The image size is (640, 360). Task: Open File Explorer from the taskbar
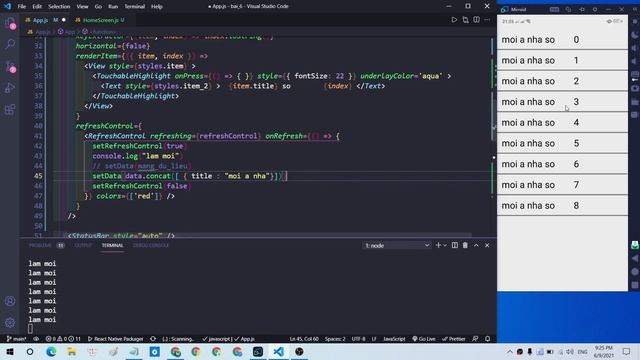72,351
